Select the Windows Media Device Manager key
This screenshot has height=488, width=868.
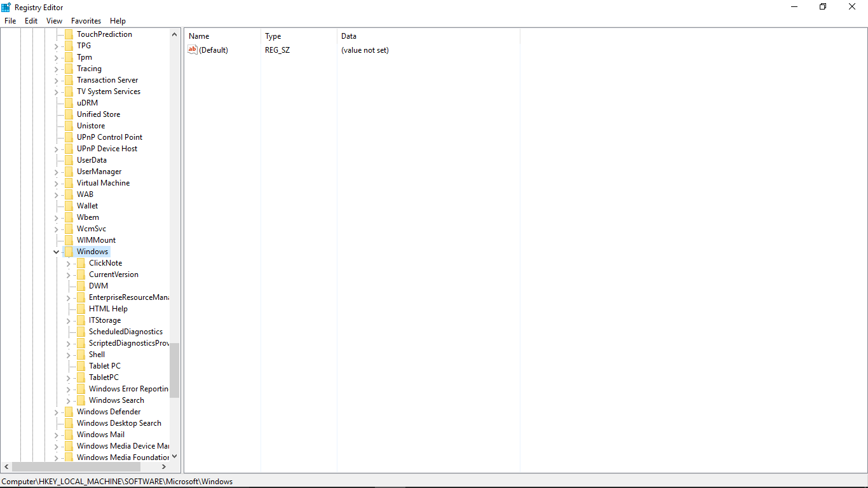click(123, 446)
